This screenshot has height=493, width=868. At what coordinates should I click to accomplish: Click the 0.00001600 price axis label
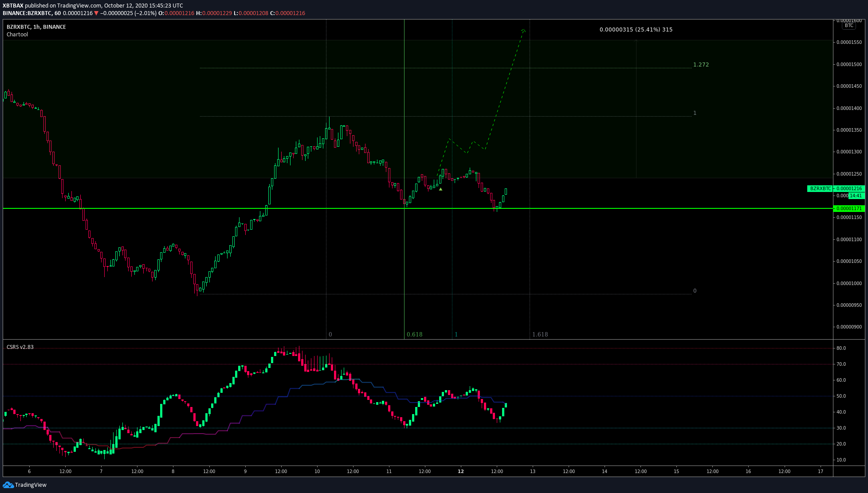click(x=849, y=21)
